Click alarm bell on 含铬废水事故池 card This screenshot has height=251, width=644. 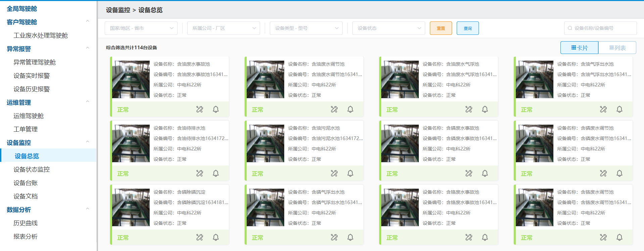tap(485, 237)
